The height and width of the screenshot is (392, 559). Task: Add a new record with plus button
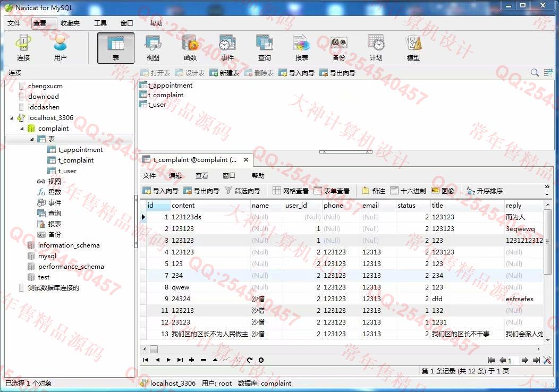coord(191,360)
